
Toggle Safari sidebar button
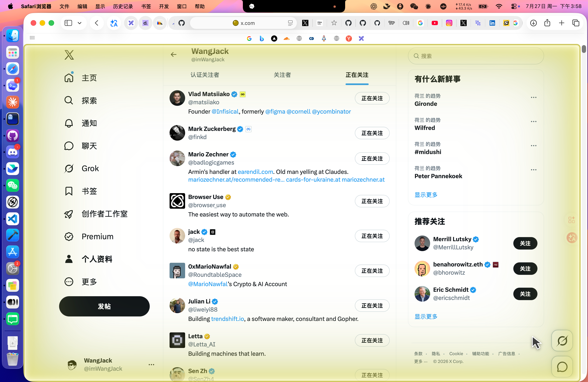[68, 23]
